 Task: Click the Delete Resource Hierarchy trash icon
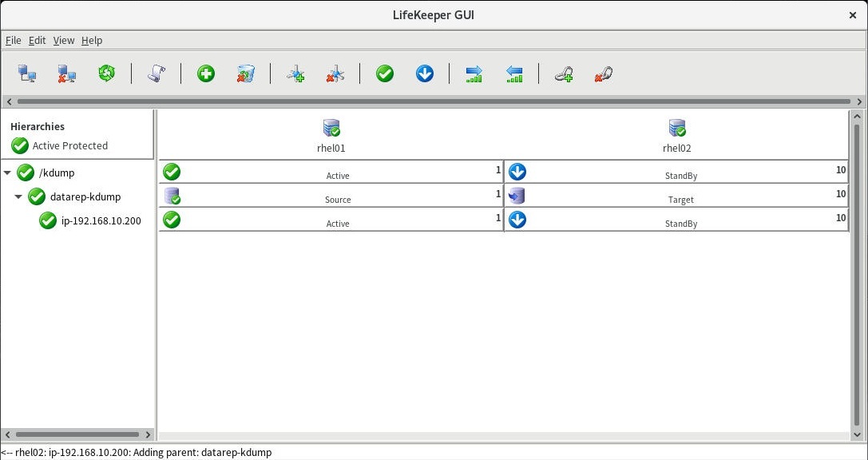point(246,74)
